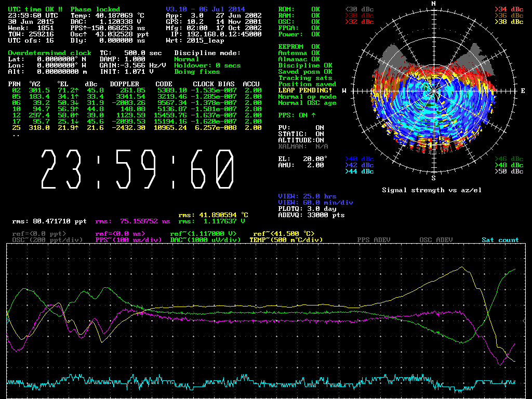
Task: Select the "Doing fixes" status text
Action: pyautogui.click(x=197, y=72)
